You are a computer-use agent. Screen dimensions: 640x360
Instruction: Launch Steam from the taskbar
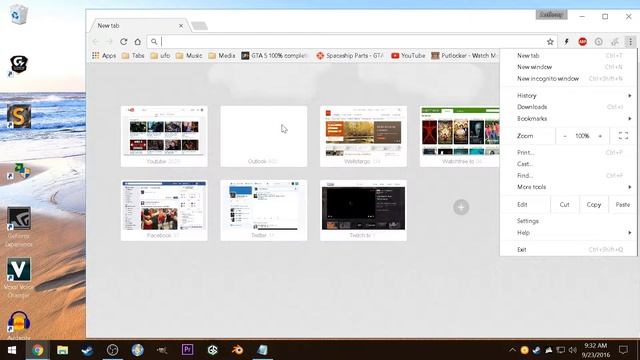(87, 350)
